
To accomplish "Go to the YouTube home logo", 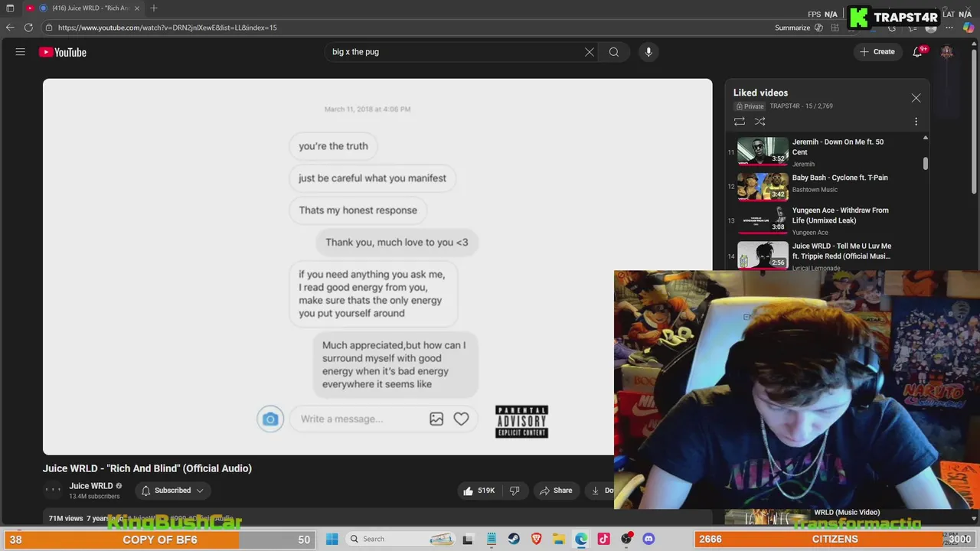I will point(63,52).
